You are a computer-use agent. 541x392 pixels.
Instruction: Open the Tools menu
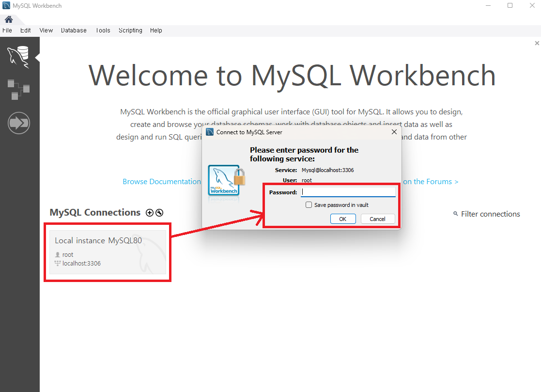point(103,31)
